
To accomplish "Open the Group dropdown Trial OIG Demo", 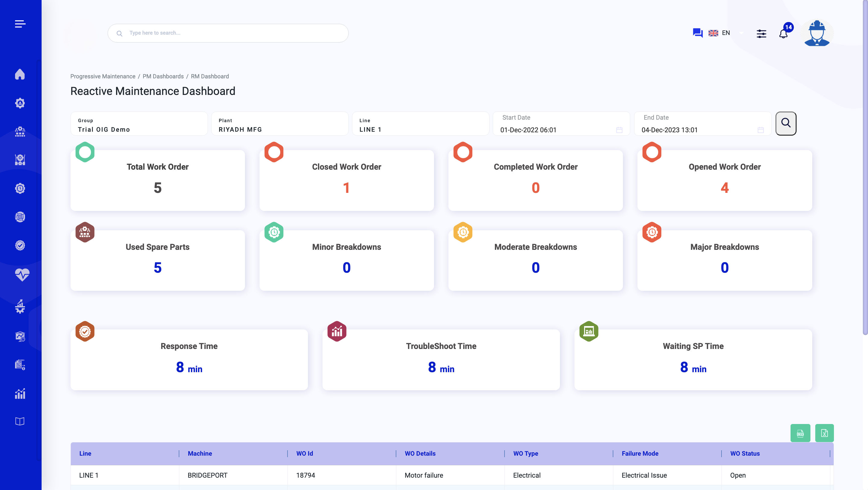I will (x=139, y=124).
